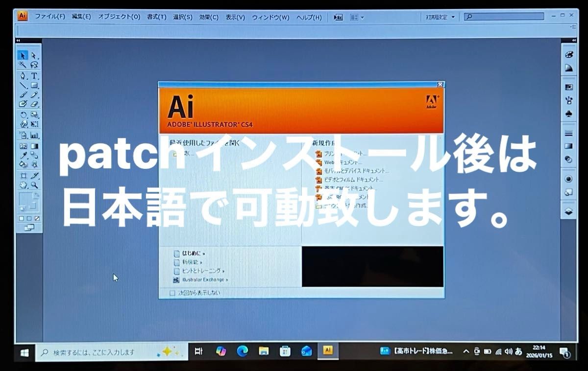
Task: Select the Eraser tool
Action: click(x=34, y=104)
